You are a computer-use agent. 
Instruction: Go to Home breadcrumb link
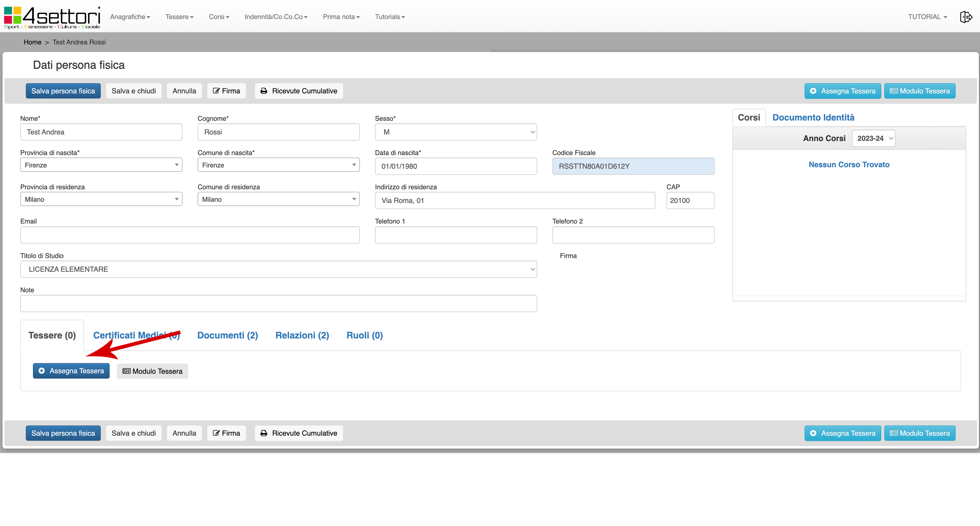[x=32, y=42]
